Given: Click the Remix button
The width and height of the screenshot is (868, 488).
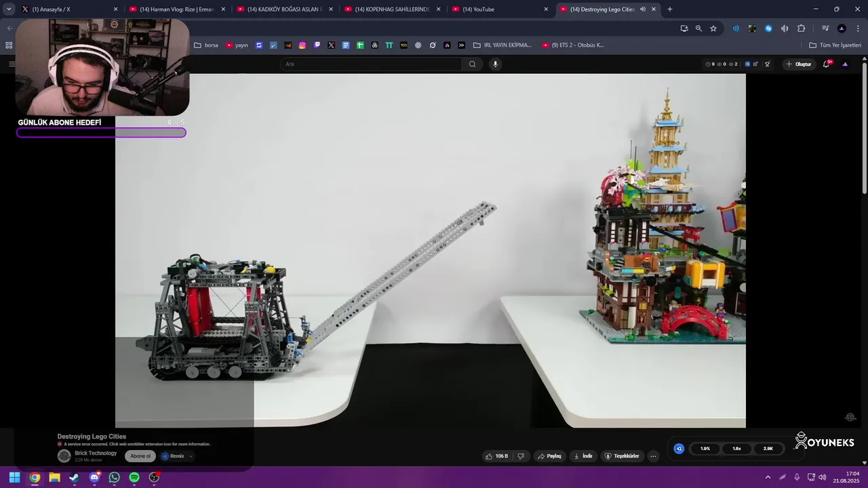Looking at the screenshot, I should (173, 456).
